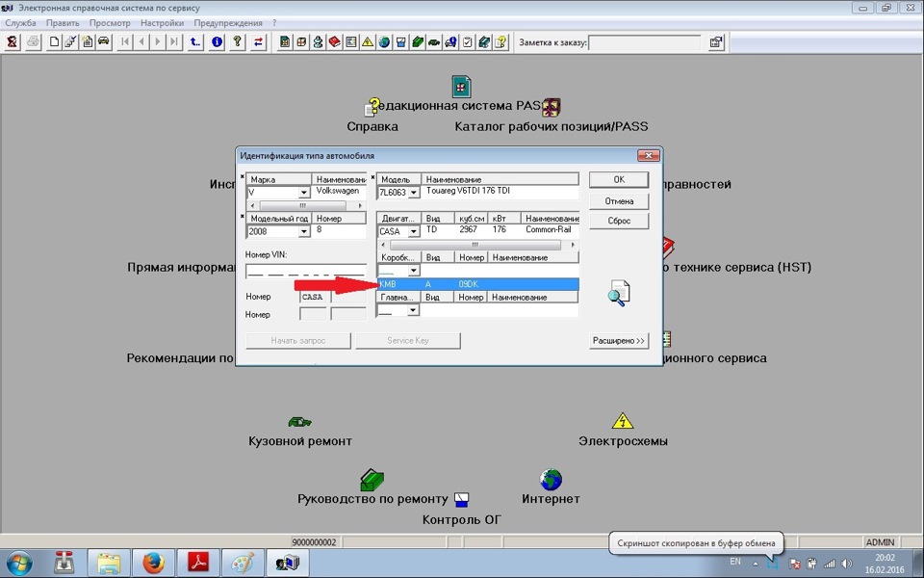Click the yellow question mark help icon
The height and width of the screenshot is (578, 924).
point(238,41)
